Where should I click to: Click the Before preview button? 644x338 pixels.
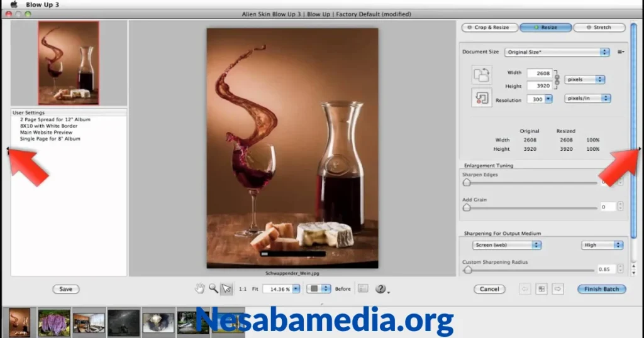(343, 289)
